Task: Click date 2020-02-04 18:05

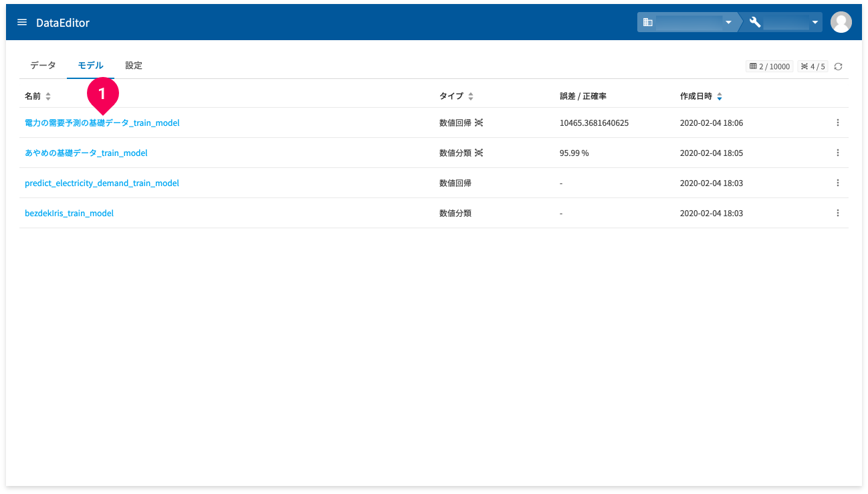Action: (712, 153)
